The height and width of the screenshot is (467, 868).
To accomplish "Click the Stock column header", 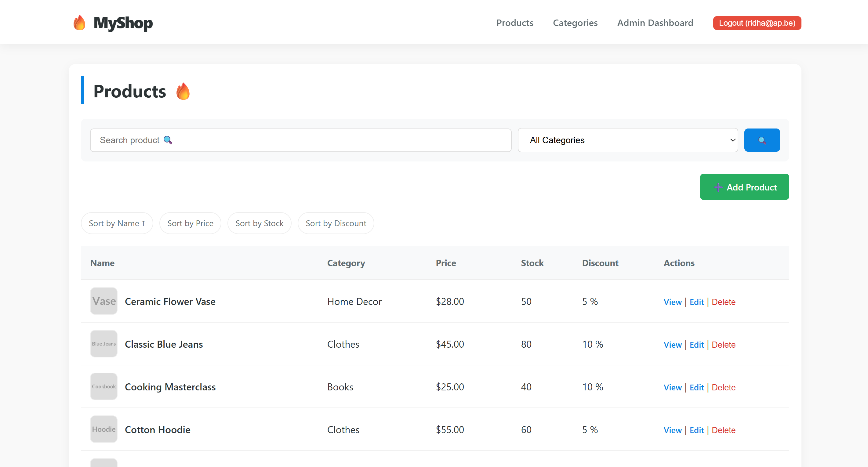I will coord(532,263).
